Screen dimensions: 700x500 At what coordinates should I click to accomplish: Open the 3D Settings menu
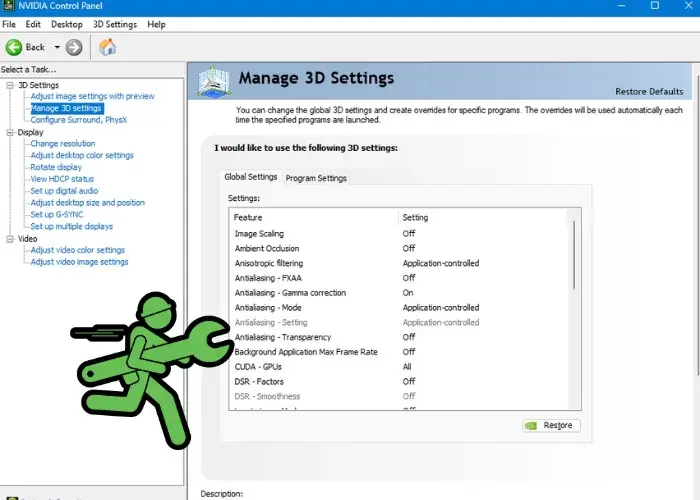tap(115, 24)
